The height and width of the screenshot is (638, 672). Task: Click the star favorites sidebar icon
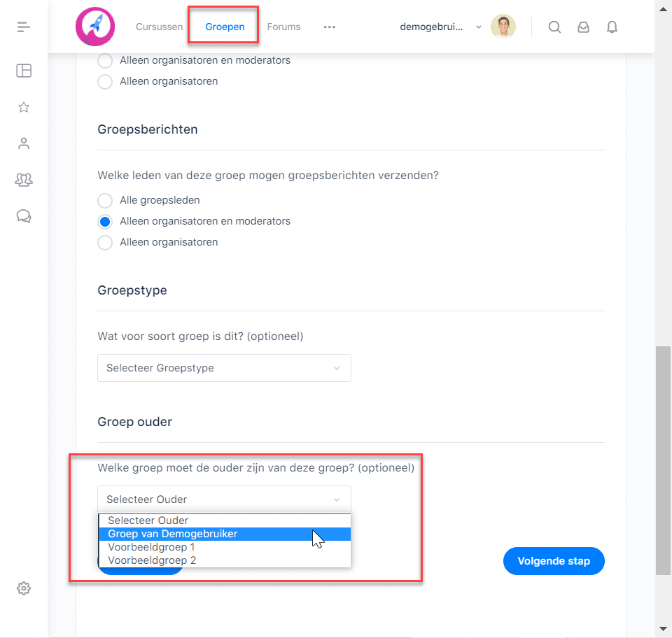pyautogui.click(x=24, y=107)
